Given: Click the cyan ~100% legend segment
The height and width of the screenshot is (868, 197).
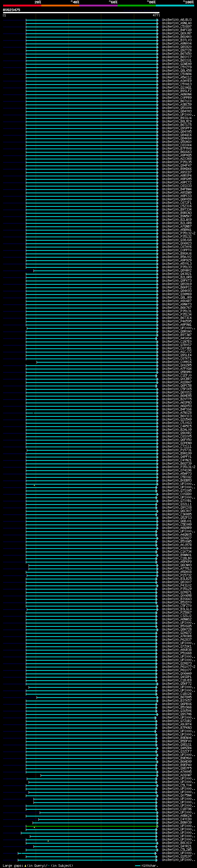Looking at the screenshot, I should [x=175, y=6].
